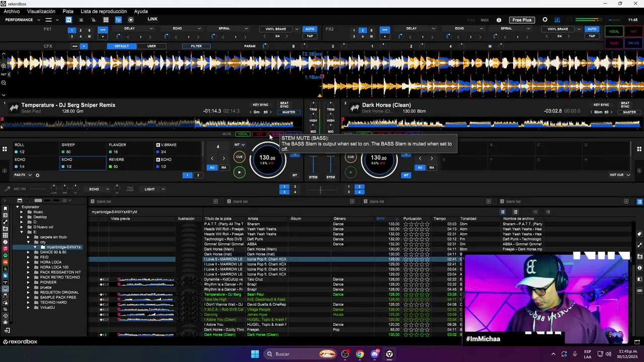Click the crossfader slider
Image resolution: width=644 pixels, height=362 pixels.
(321, 190)
